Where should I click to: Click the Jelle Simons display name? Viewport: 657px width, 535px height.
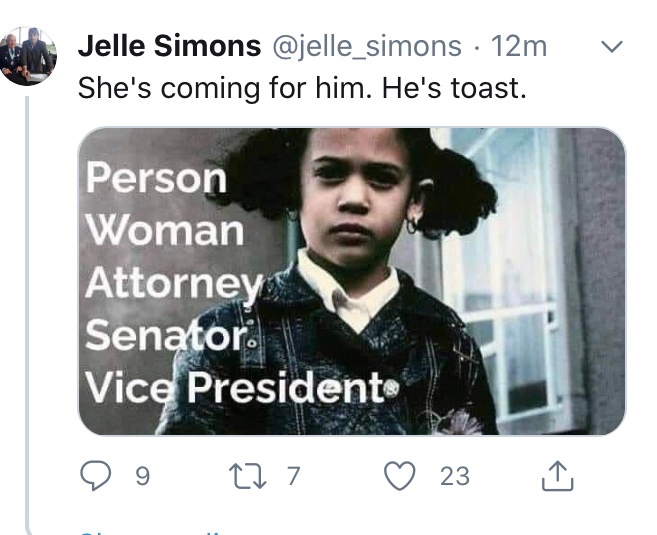167,46
